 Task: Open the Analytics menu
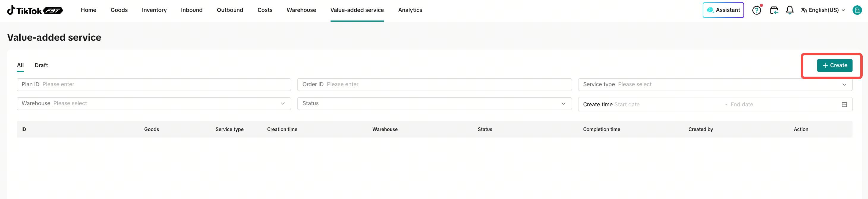point(410,10)
